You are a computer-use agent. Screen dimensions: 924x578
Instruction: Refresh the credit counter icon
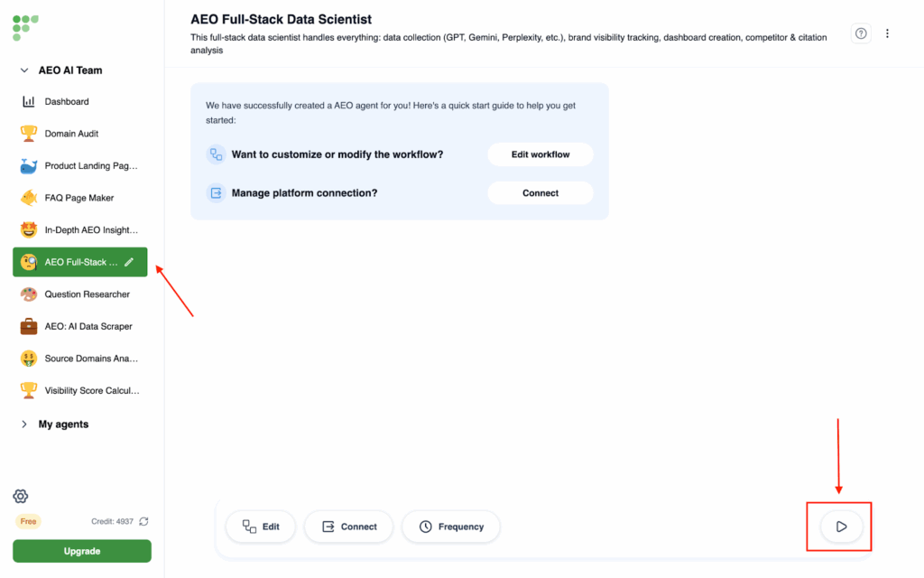click(143, 521)
